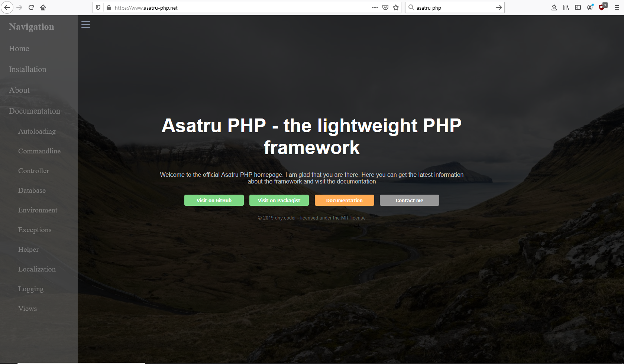Navigate back with the back arrow icon
Image resolution: width=624 pixels, height=364 pixels.
7,7
